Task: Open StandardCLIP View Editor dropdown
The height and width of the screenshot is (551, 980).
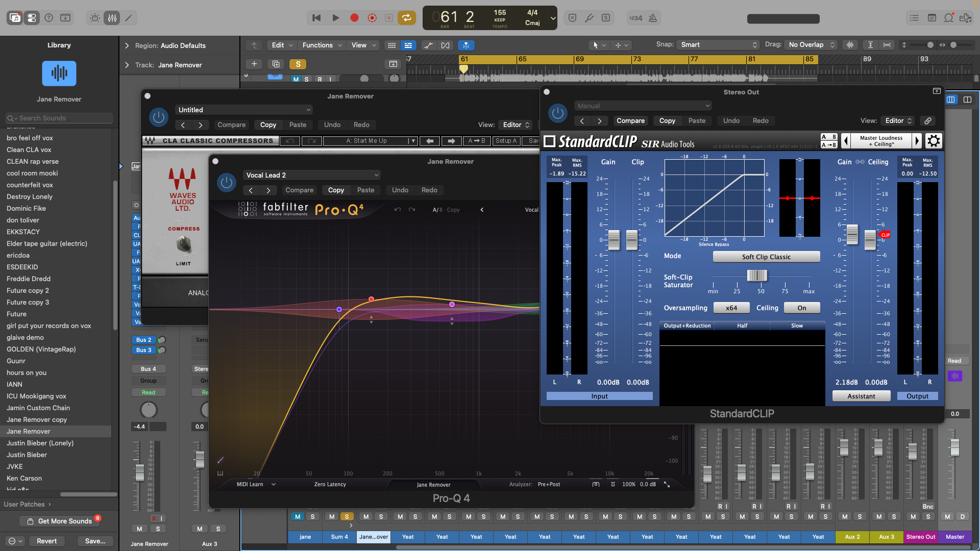Action: (x=899, y=121)
